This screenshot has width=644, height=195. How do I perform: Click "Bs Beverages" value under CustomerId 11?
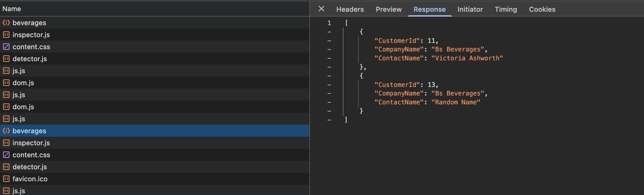pos(458,49)
